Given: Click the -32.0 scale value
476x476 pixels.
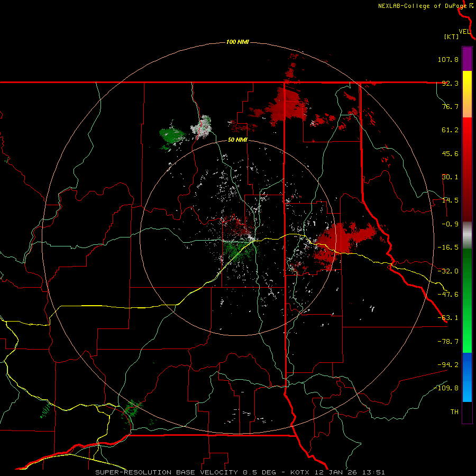Looking at the screenshot, I should click(x=448, y=271).
